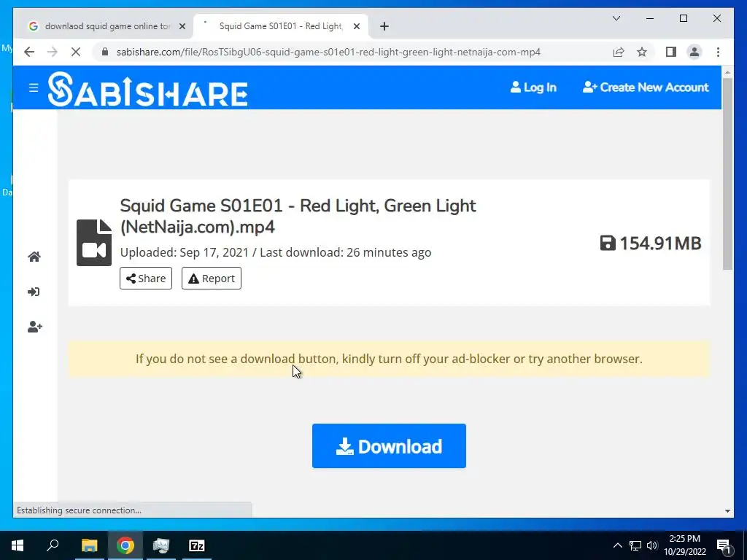Start the blue Download button
Image resolution: width=747 pixels, height=560 pixels.
pos(389,446)
